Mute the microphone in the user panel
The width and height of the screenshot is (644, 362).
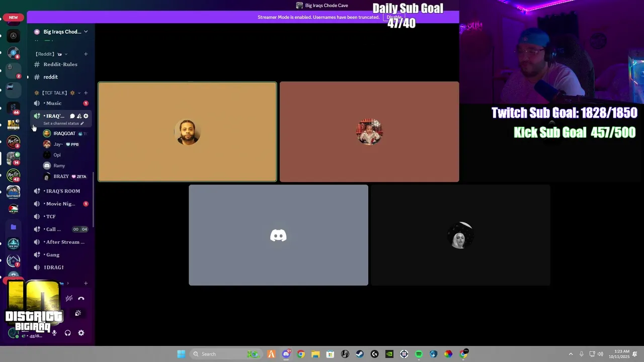pyautogui.click(x=54, y=333)
